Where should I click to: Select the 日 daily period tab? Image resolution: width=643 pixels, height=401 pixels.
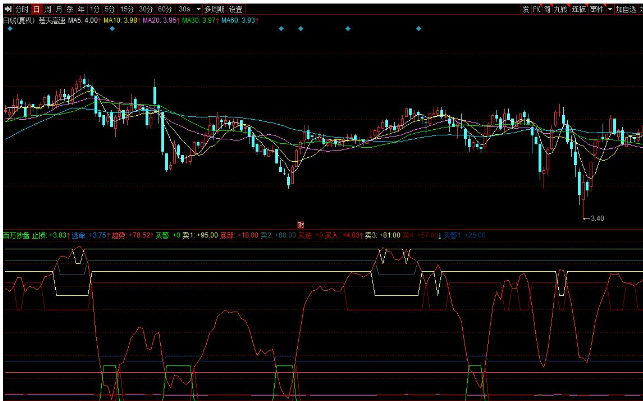click(36, 9)
